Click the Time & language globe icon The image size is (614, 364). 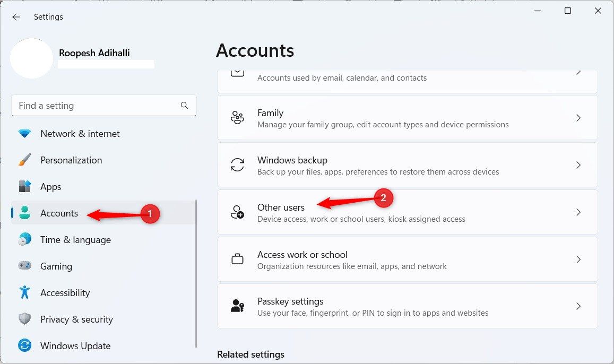tap(24, 239)
